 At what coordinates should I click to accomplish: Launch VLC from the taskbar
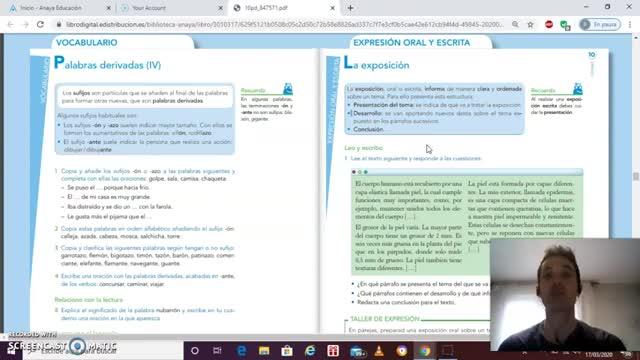coord(379,351)
